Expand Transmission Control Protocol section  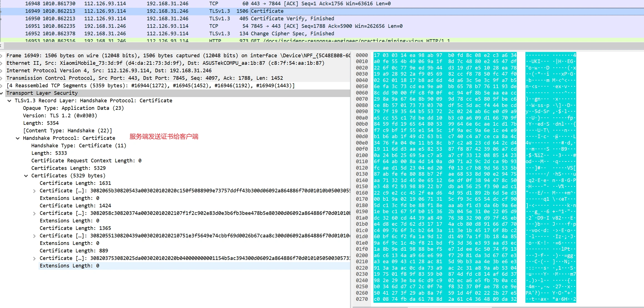pos(1,78)
